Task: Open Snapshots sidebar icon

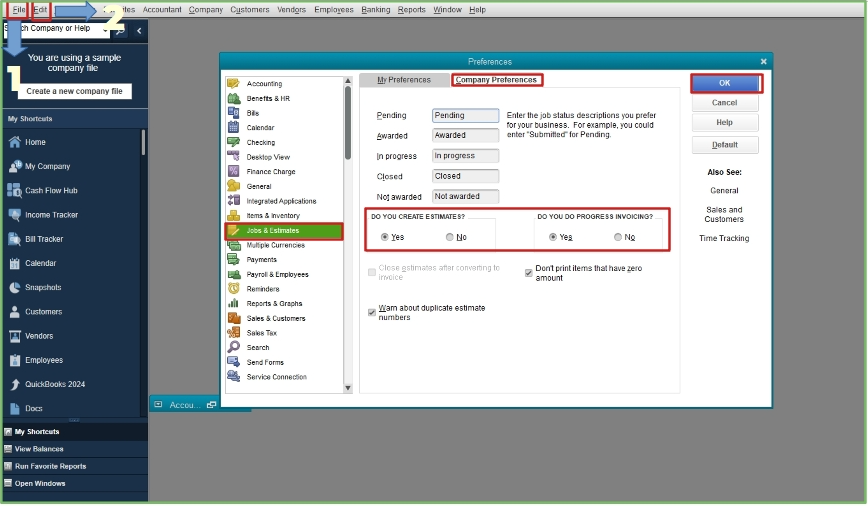Action: pos(14,287)
